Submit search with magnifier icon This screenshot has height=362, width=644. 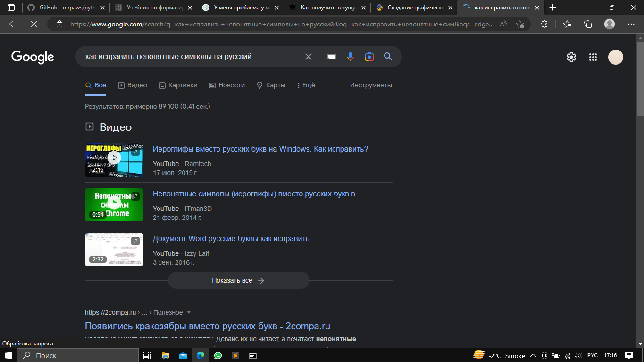tap(388, 57)
